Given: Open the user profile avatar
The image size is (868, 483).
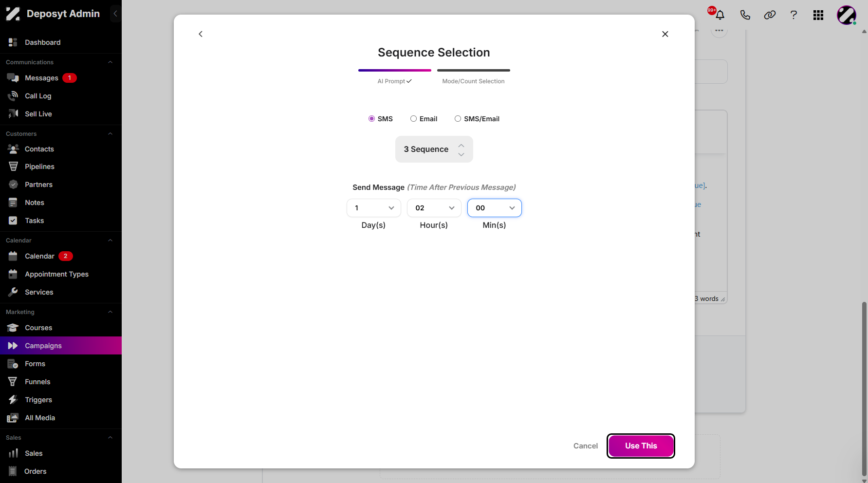Looking at the screenshot, I should [x=847, y=15].
